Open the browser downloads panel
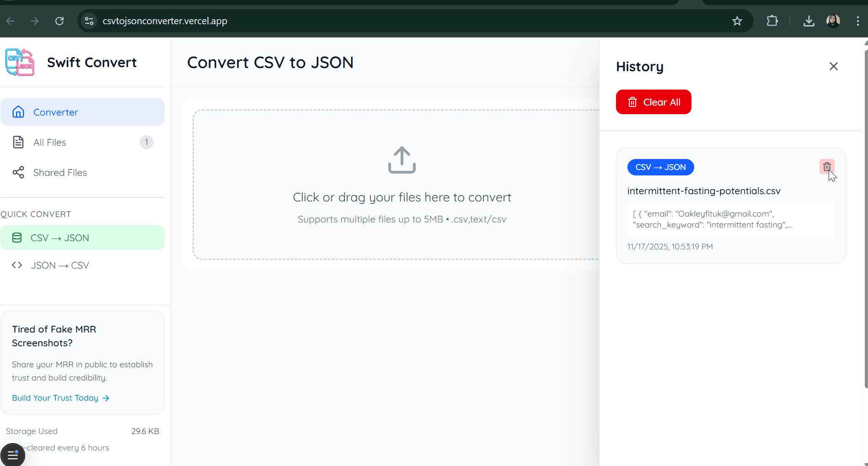The image size is (868, 466). coord(809,21)
